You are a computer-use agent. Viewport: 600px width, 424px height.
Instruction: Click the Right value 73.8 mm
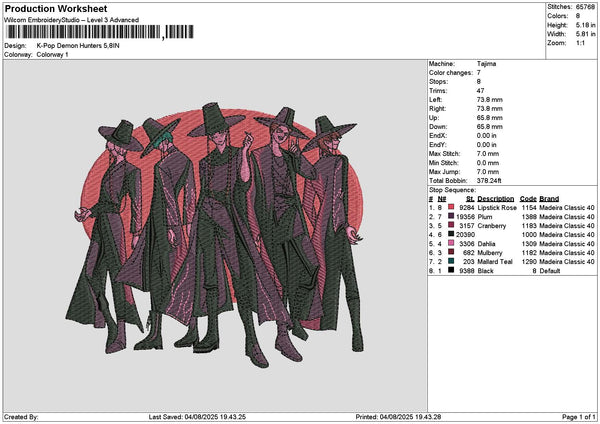point(490,109)
